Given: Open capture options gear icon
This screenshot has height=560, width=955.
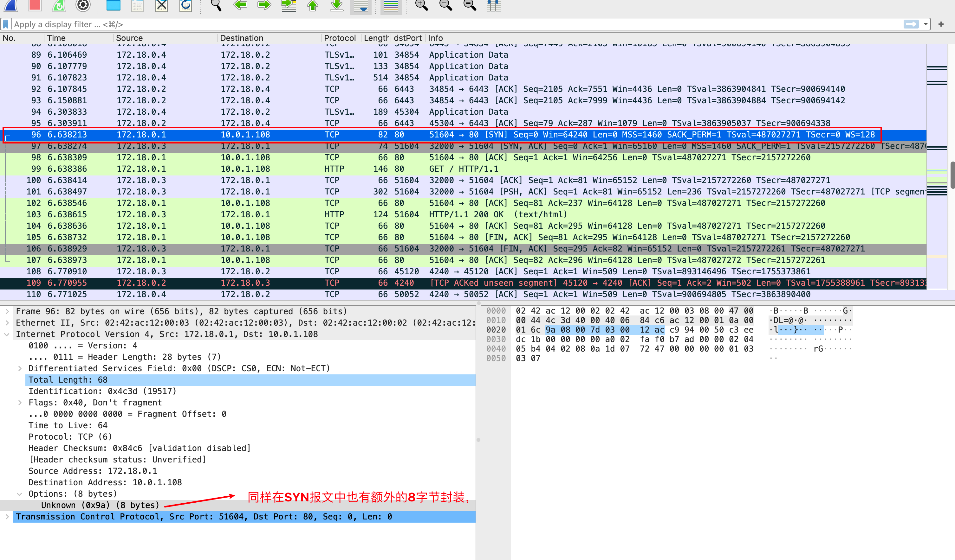Looking at the screenshot, I should pos(83,5).
